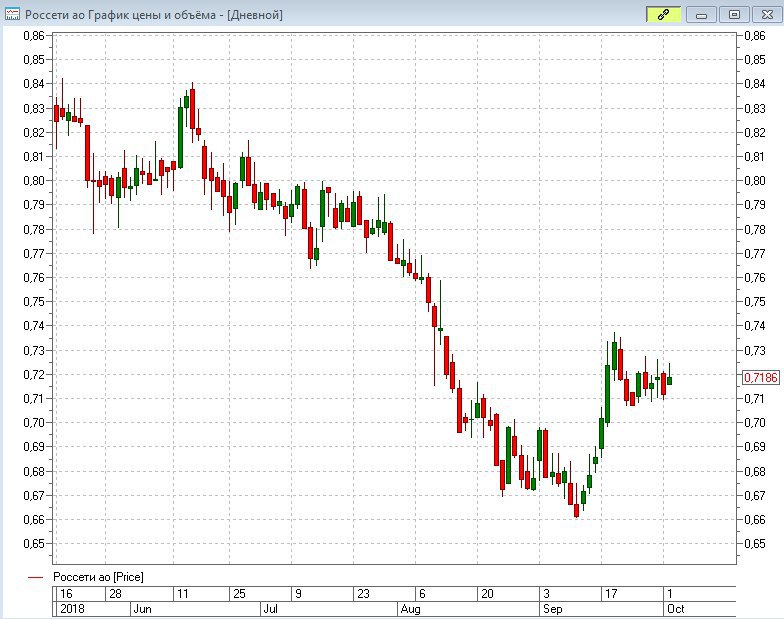
Task: Toggle the yellow link-windows icon button
Action: [x=663, y=14]
